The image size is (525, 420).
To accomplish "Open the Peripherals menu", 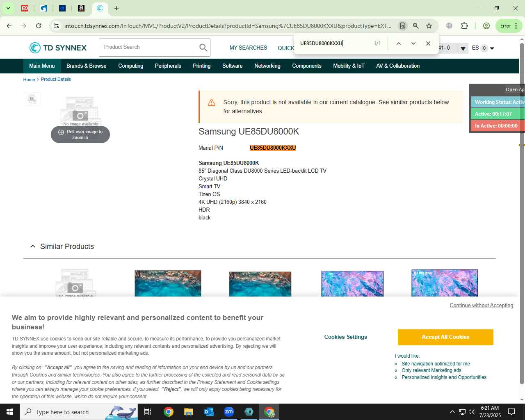I will pyautogui.click(x=168, y=66).
